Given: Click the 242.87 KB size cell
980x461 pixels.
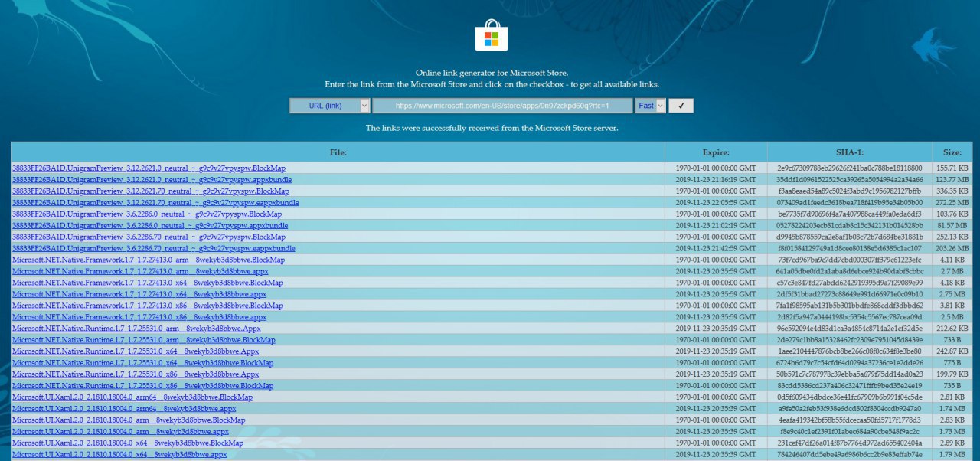Looking at the screenshot, I should click(953, 351).
